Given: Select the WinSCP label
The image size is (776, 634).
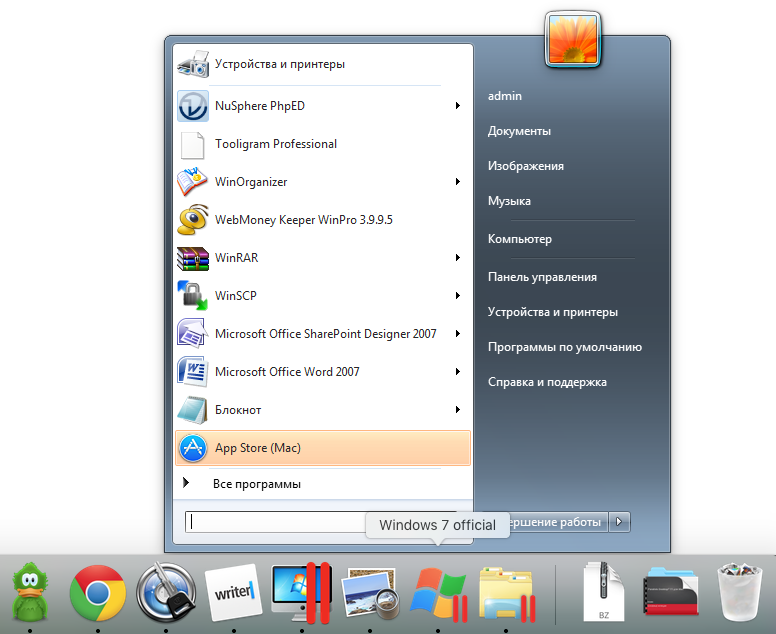Looking at the screenshot, I should click(x=236, y=296).
